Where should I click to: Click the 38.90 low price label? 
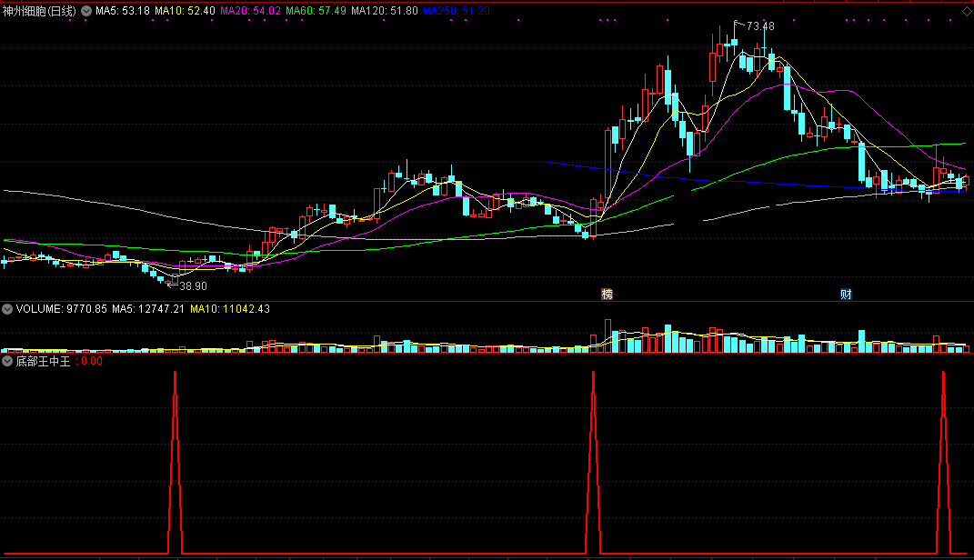pos(193,286)
